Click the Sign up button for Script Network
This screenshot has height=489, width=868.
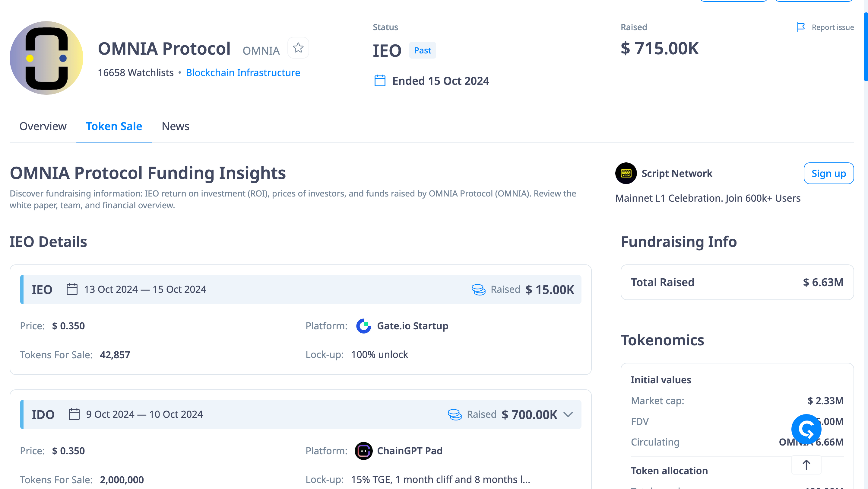click(829, 173)
